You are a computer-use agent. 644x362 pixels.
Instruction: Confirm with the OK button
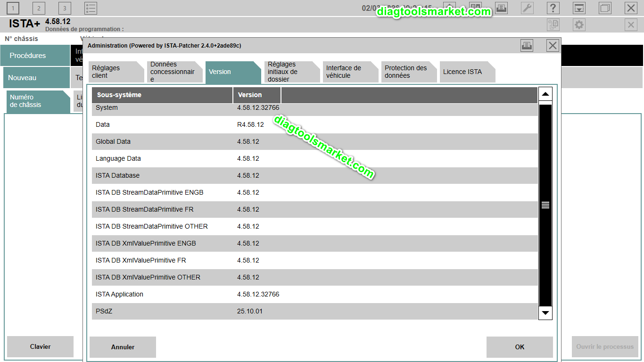coord(520,347)
